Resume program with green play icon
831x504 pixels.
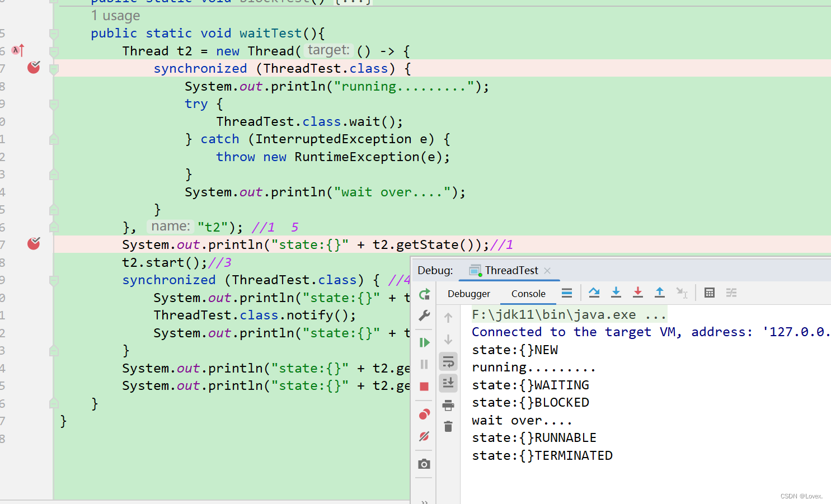pyautogui.click(x=424, y=342)
